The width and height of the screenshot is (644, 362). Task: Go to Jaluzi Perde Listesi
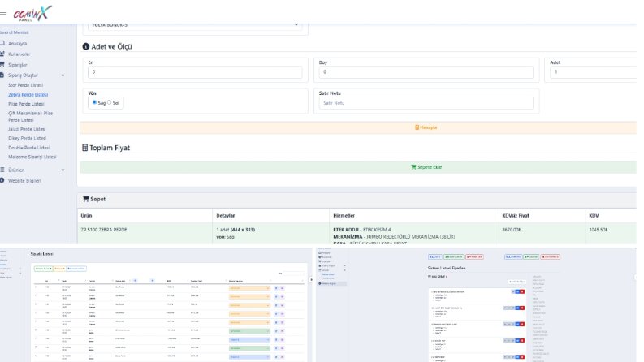[x=27, y=129]
